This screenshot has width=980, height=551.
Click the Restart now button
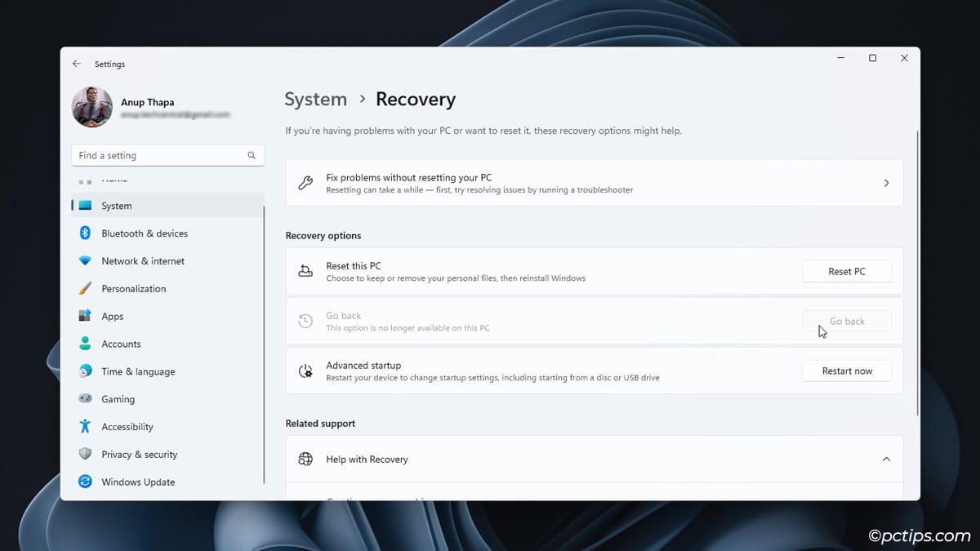tap(847, 371)
